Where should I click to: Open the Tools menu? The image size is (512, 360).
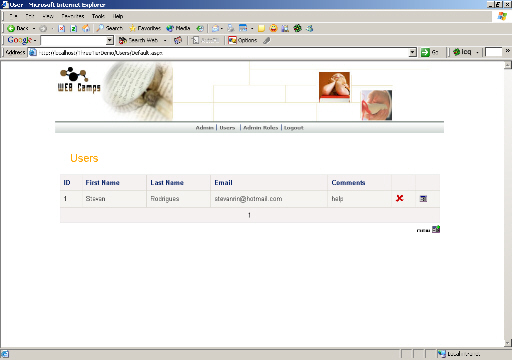98,16
